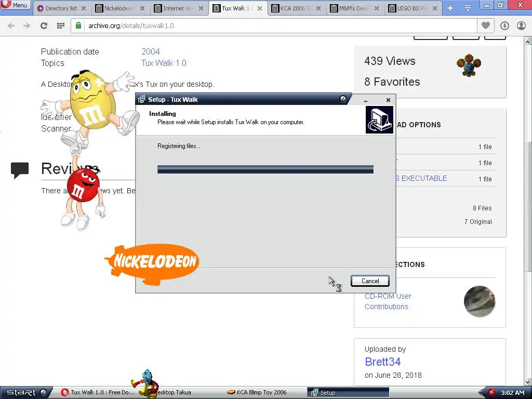Go forward in browser history
This screenshot has height=399, width=532.
(x=27, y=26)
